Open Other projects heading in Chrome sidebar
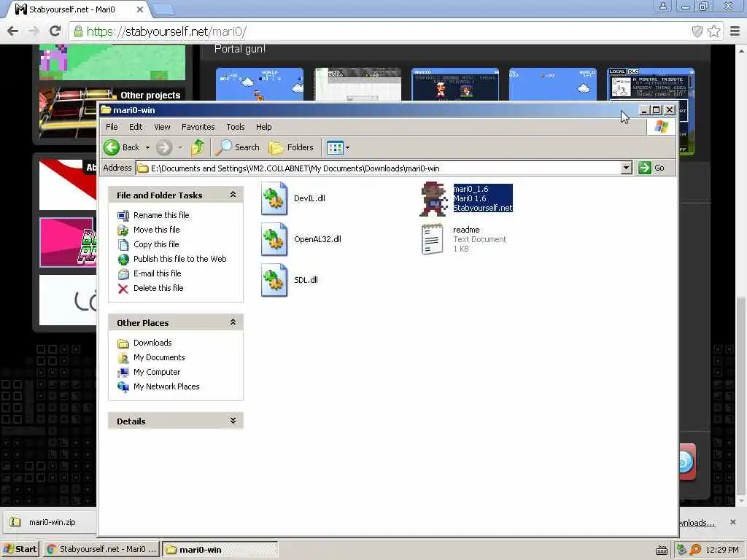747x560 pixels. click(150, 96)
